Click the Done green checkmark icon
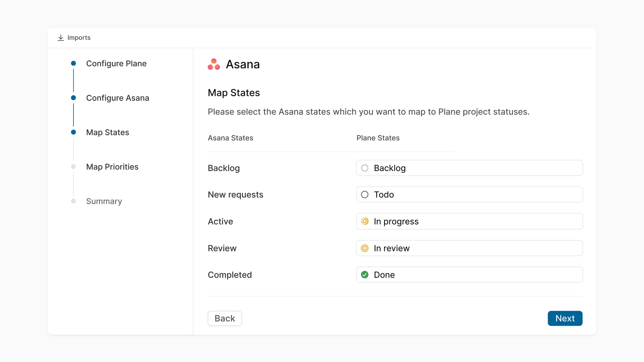 [365, 275]
